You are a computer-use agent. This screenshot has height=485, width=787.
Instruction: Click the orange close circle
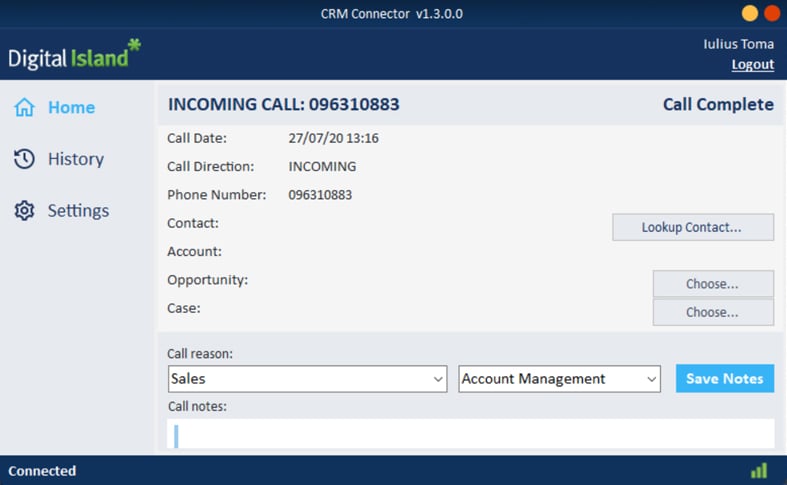[x=772, y=13]
